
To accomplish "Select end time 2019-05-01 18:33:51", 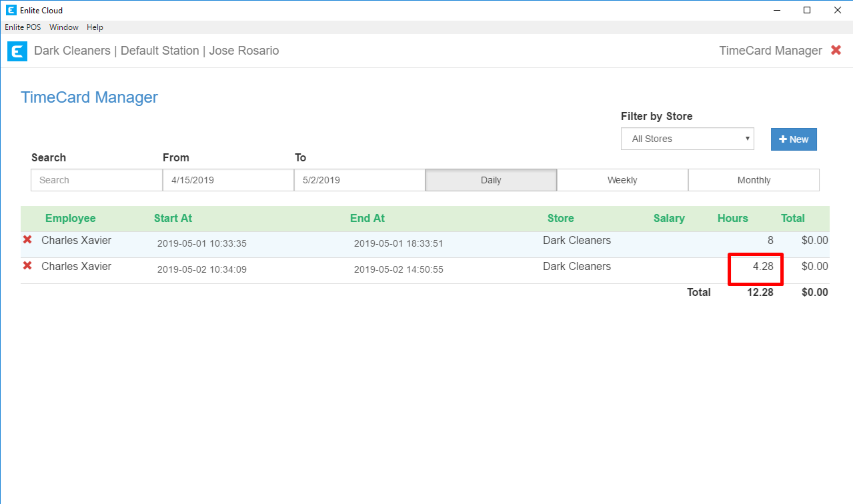I will point(399,244).
